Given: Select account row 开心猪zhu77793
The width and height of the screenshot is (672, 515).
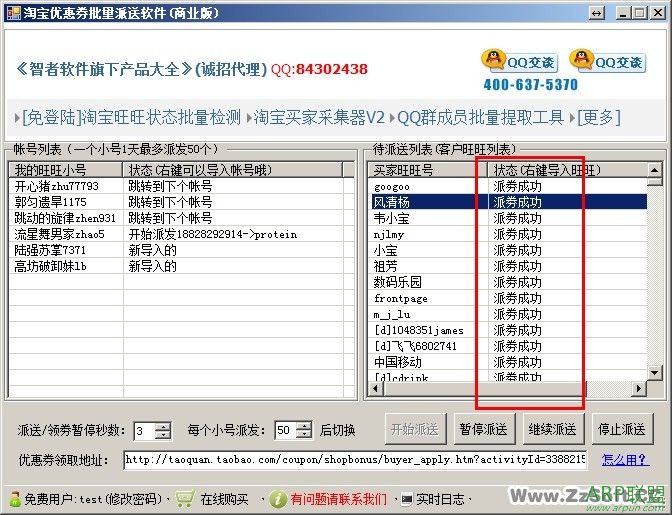Looking at the screenshot, I should coord(182,186).
